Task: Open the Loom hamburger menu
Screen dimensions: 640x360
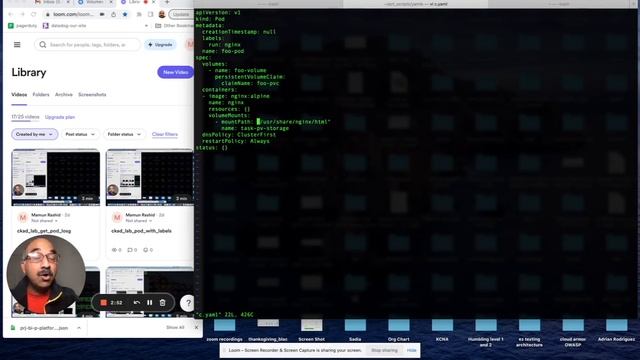Action: 17,44
